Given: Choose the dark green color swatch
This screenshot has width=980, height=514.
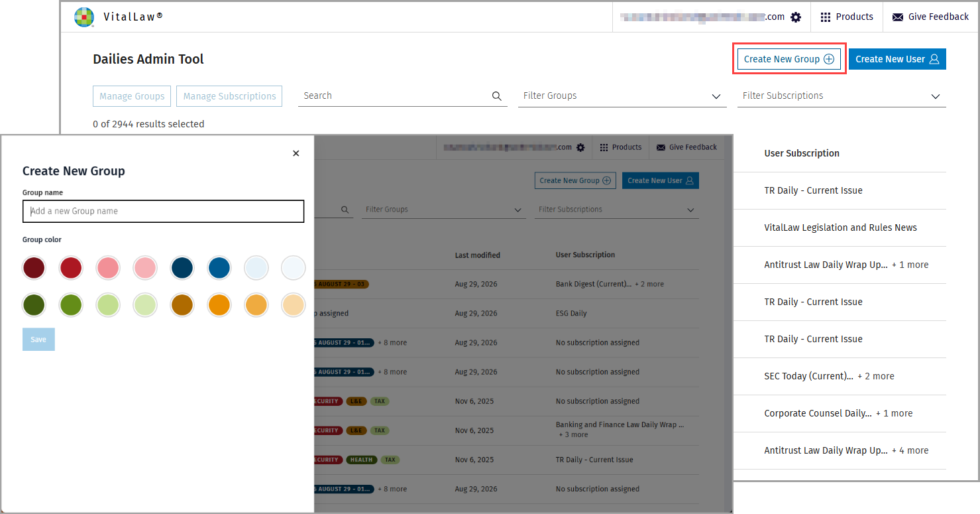Looking at the screenshot, I should point(34,305).
